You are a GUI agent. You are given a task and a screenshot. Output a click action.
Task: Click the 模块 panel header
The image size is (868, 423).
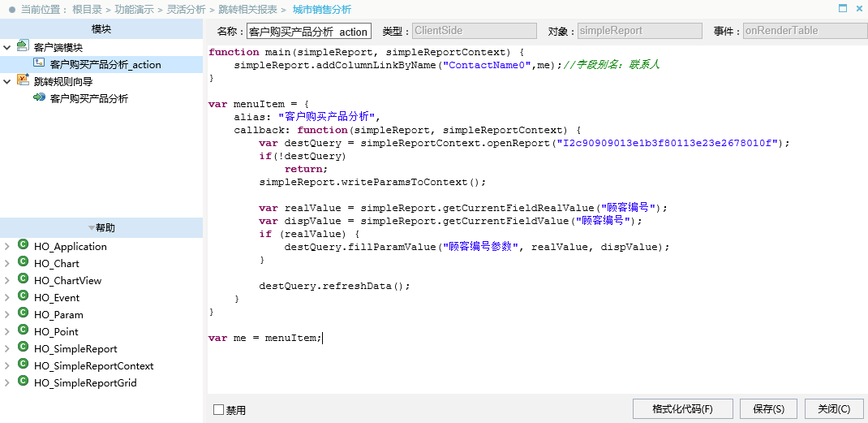(x=101, y=29)
